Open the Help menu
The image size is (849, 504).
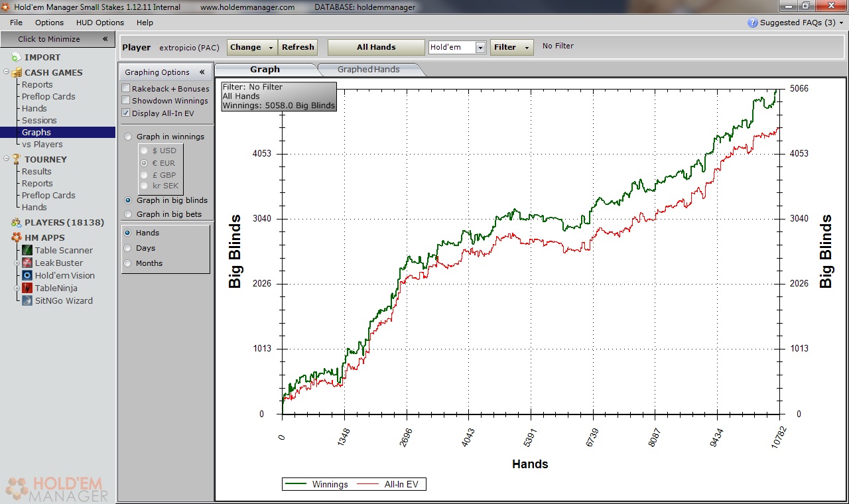click(145, 23)
